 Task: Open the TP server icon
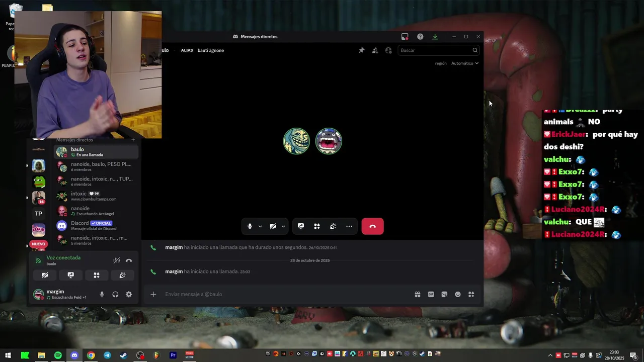click(x=39, y=214)
